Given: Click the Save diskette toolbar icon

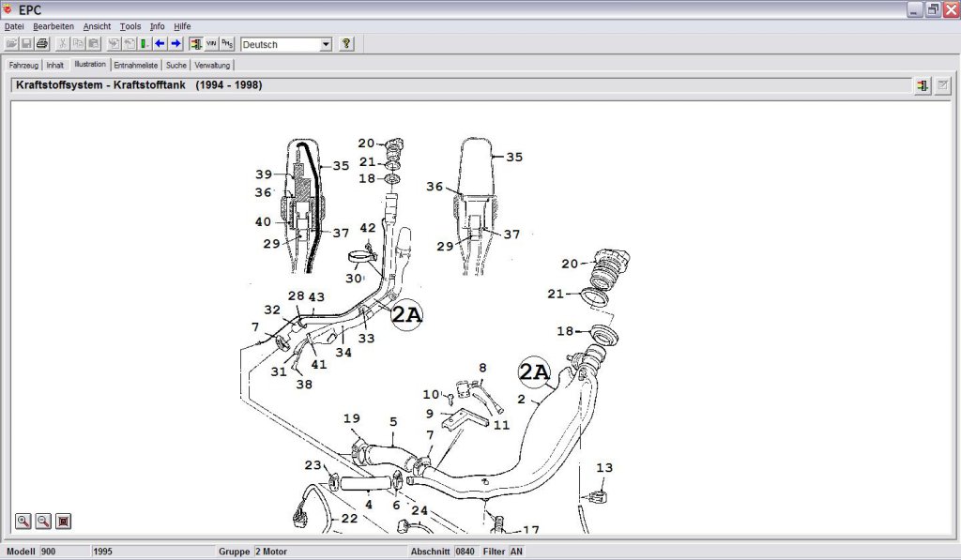Looking at the screenshot, I should pyautogui.click(x=26, y=43).
